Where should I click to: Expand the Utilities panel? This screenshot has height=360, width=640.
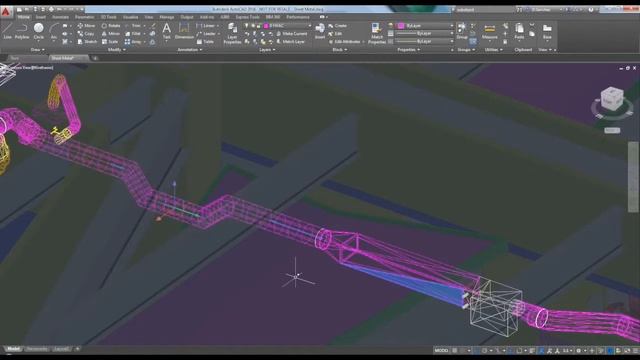coord(493,50)
